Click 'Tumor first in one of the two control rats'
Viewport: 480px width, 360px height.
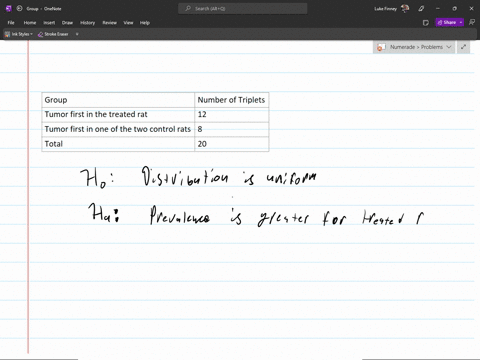coord(118,129)
